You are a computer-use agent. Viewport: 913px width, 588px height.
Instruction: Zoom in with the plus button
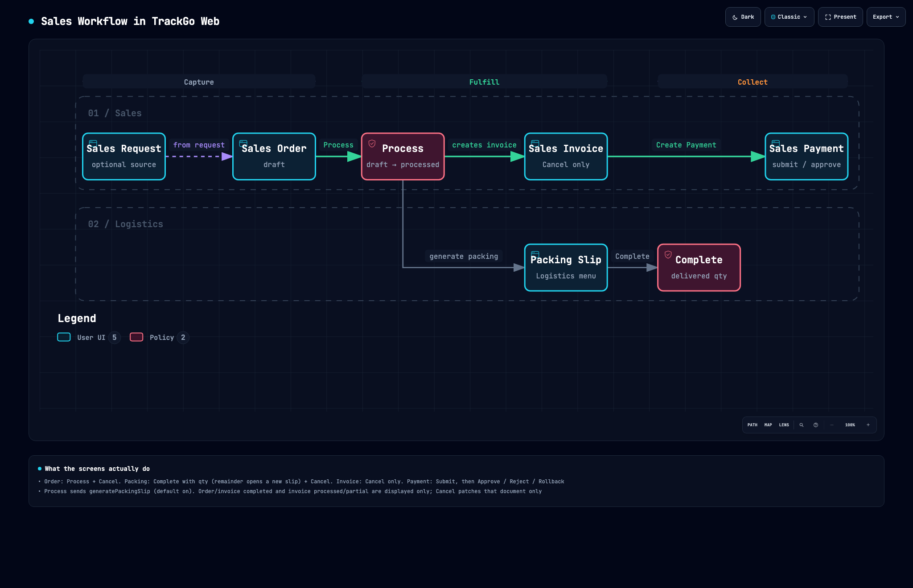pyautogui.click(x=868, y=425)
